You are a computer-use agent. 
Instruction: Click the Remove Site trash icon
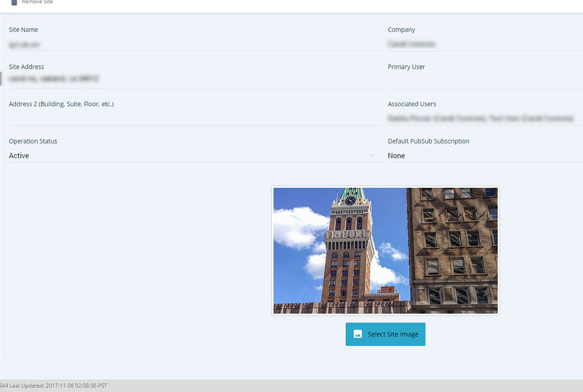[x=14, y=2]
